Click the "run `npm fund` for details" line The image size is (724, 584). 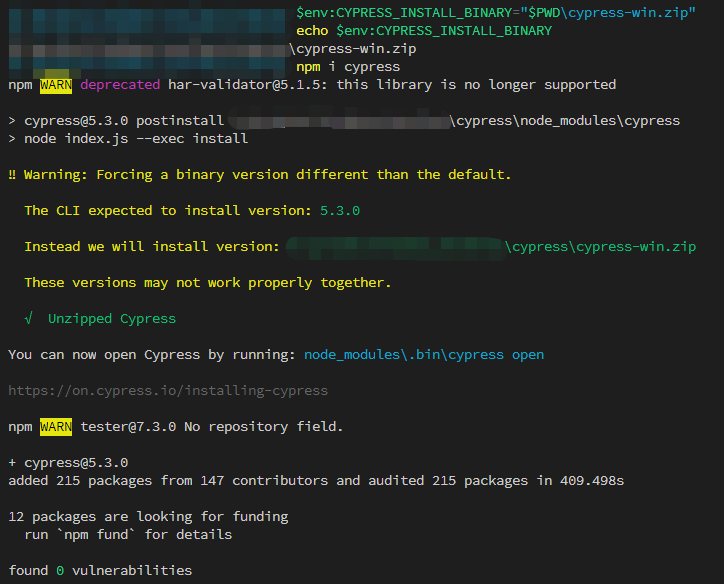coord(128,535)
